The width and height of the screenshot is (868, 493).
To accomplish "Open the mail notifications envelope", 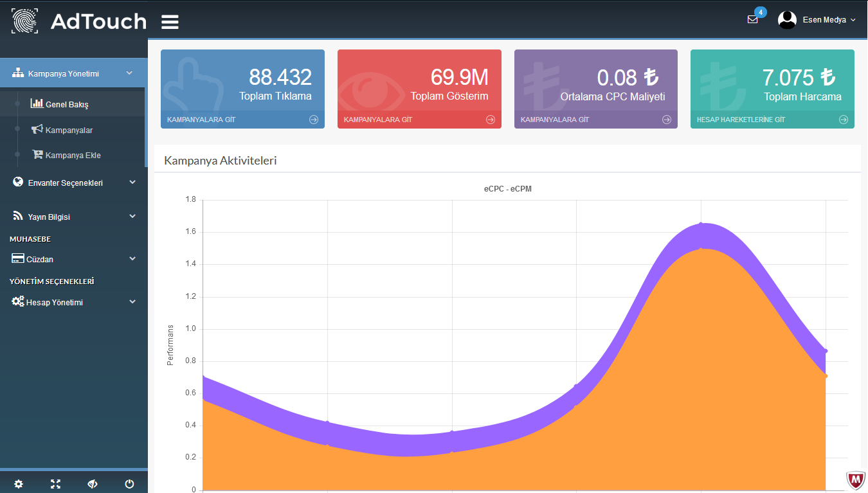I will [x=752, y=19].
